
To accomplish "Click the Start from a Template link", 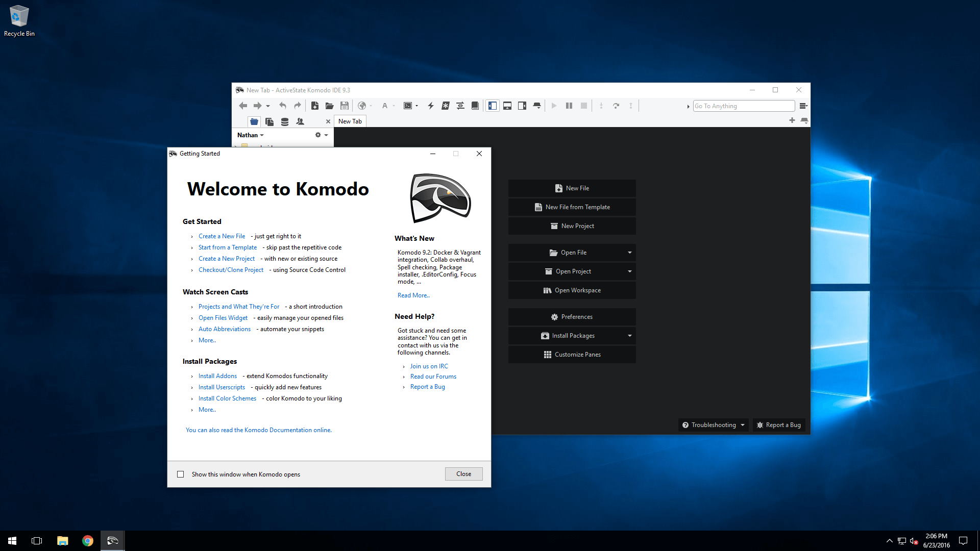I will pyautogui.click(x=228, y=247).
